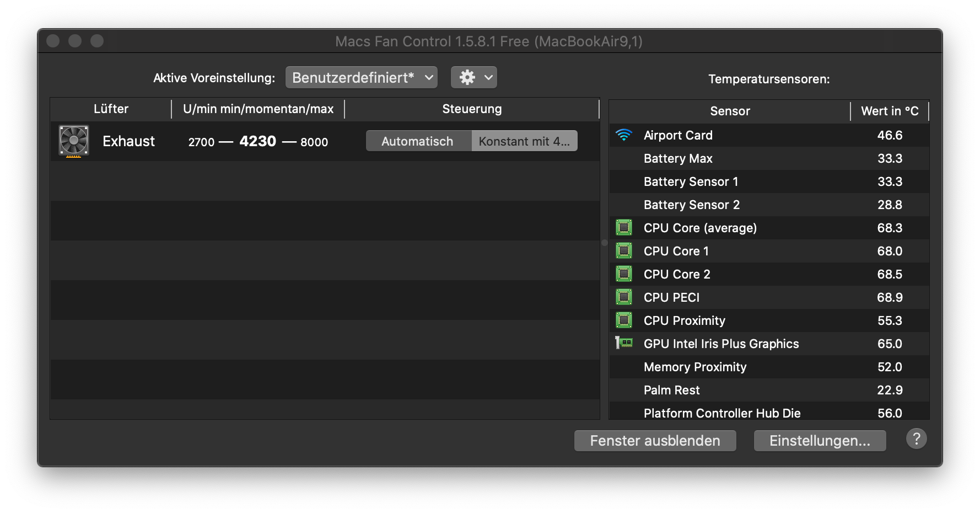Select Memory Proximity sensor row

[769, 367]
